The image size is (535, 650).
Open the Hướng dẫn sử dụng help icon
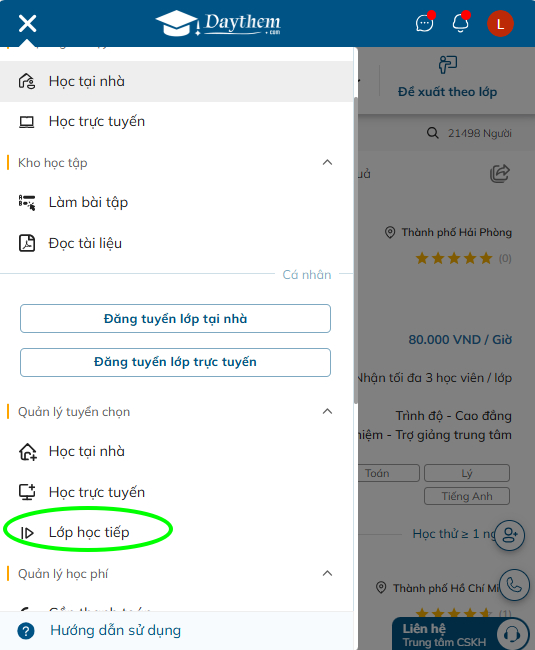(26, 631)
